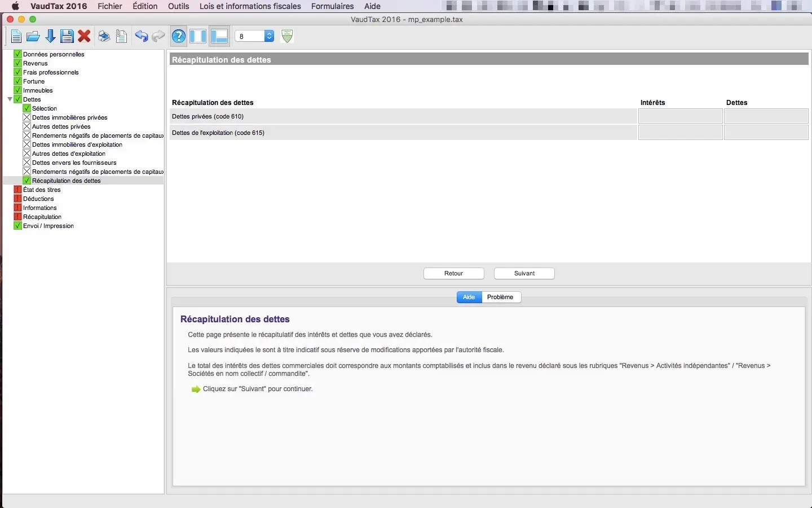
Task: Click Intérêts field for Dettes de l'exploitation
Action: pyautogui.click(x=681, y=133)
